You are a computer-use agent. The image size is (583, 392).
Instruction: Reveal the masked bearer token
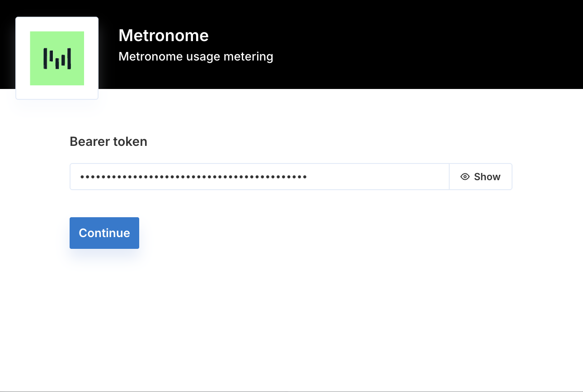[480, 177]
